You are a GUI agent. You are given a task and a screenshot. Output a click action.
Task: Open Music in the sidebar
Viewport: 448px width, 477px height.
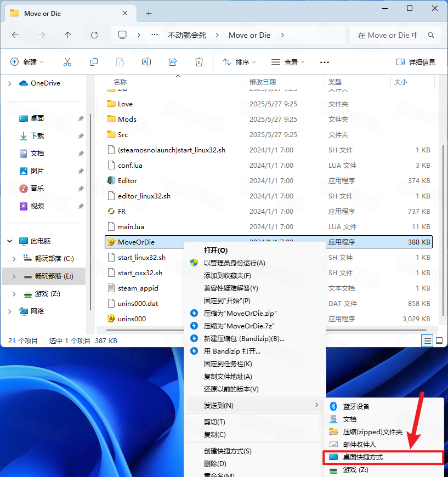[x=37, y=188]
